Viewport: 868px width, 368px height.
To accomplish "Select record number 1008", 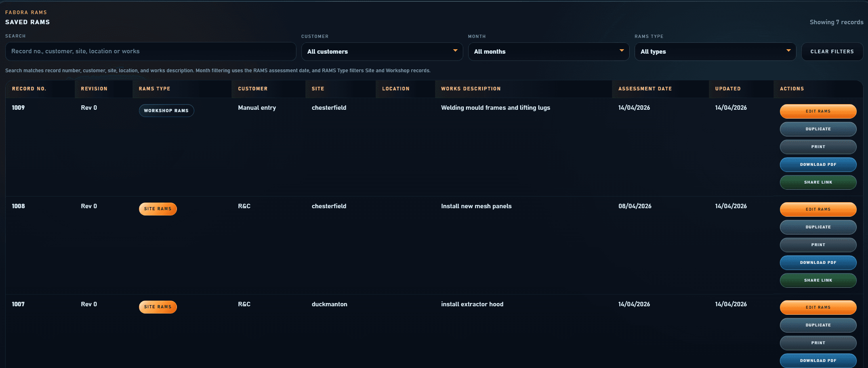I will pyautogui.click(x=18, y=206).
